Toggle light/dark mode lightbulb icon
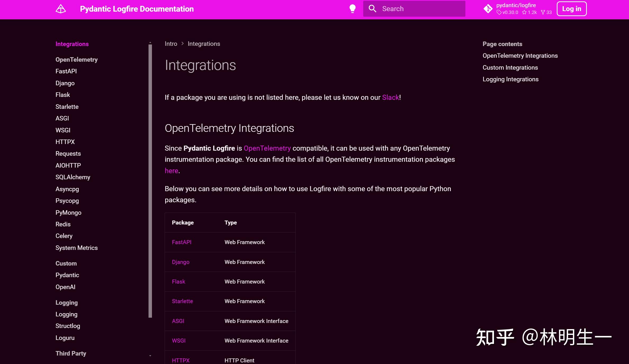Screen dimensions: 629x364 [x=352, y=9]
